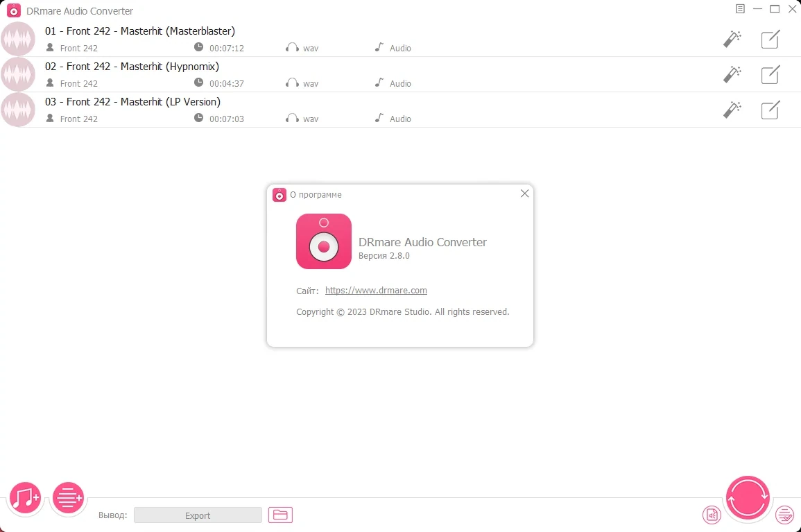Click artist Front 242 under the Hypnomix track
Image resolution: width=801 pixels, height=532 pixels.
[78, 83]
